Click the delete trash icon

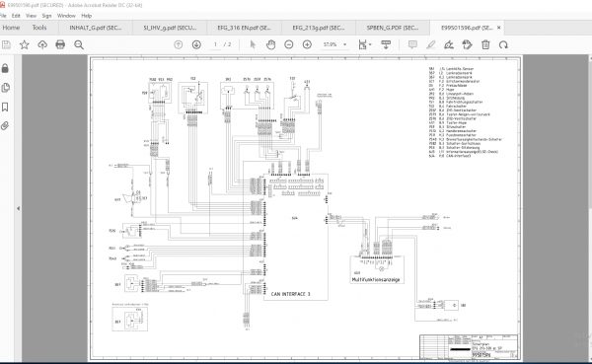tap(485, 44)
